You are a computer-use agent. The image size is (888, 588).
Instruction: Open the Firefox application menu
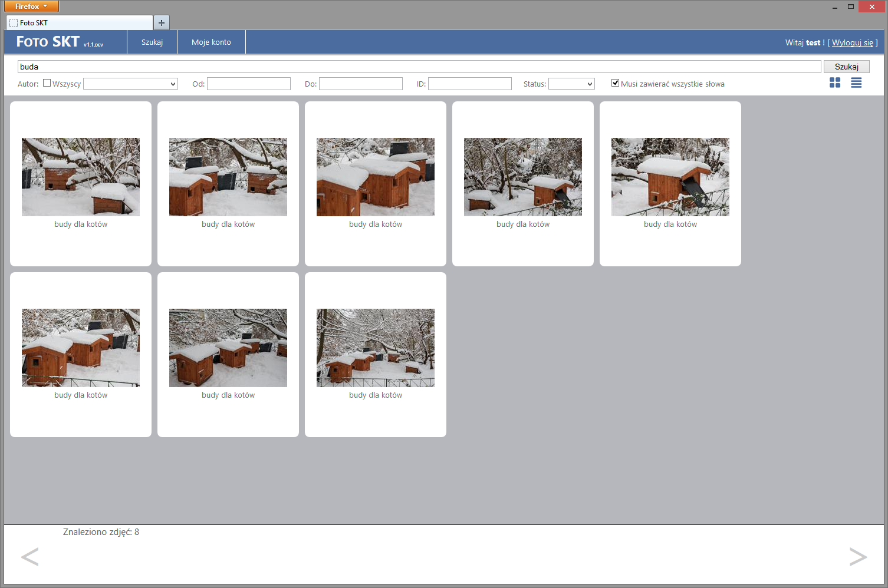(31, 6)
